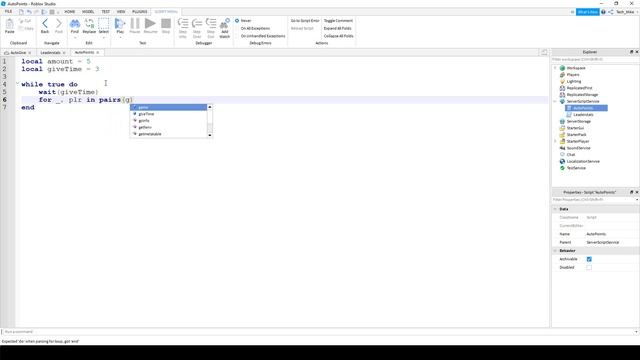Switch to the HOME ribbon tab
The width and height of the screenshot is (640, 360).
point(70,12)
